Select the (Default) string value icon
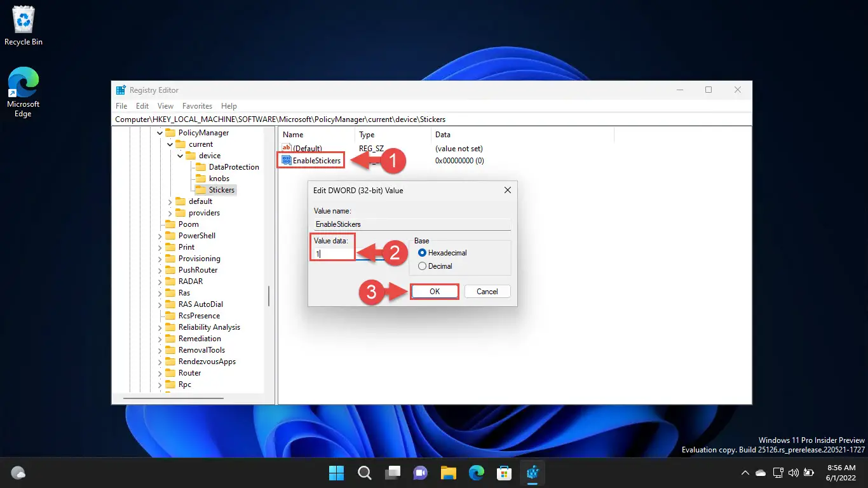 [x=286, y=148]
